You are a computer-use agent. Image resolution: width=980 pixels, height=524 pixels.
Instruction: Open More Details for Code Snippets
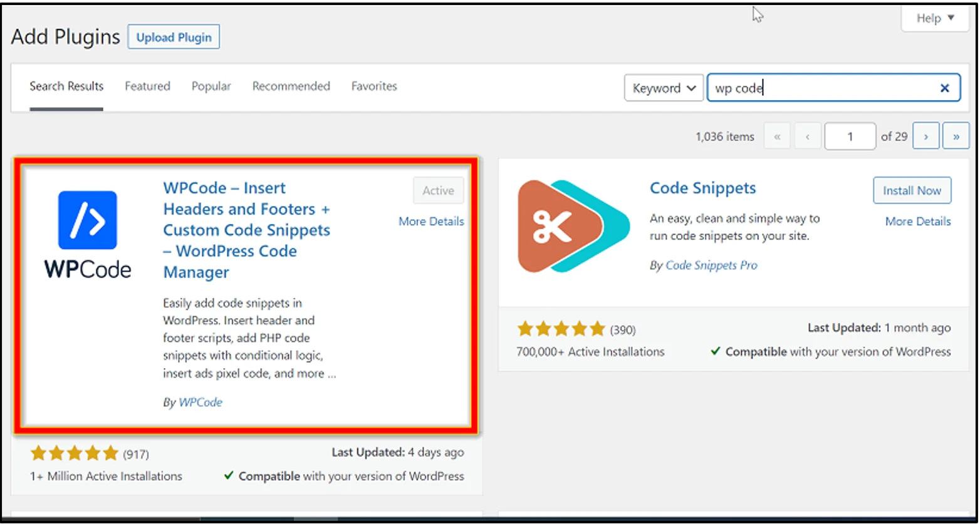point(917,222)
